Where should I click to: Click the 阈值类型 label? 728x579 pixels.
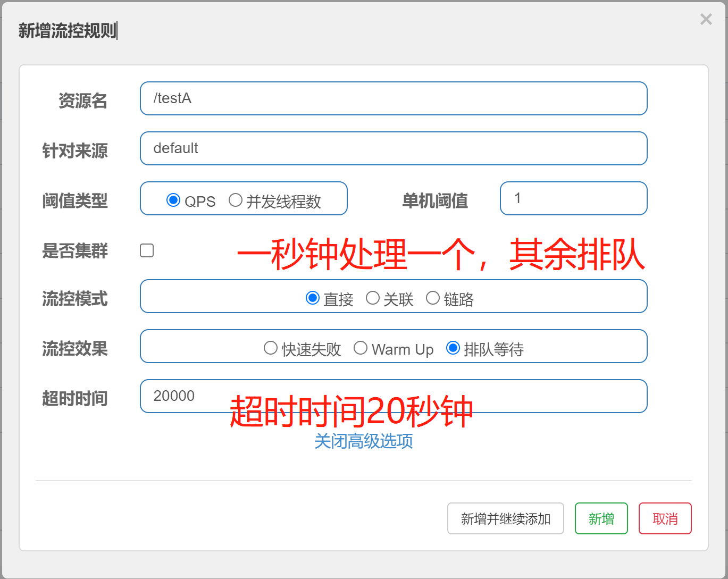(75, 200)
